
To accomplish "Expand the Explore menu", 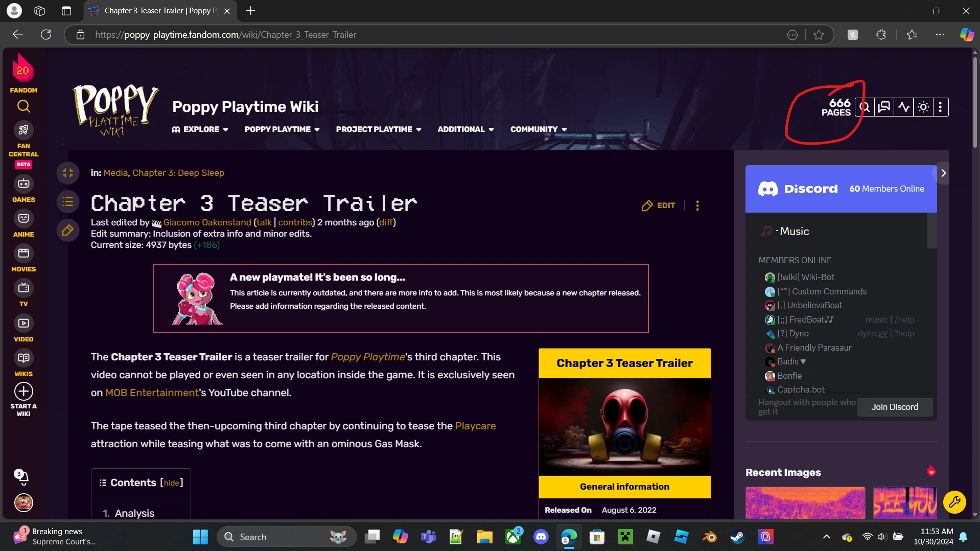I will tap(200, 129).
